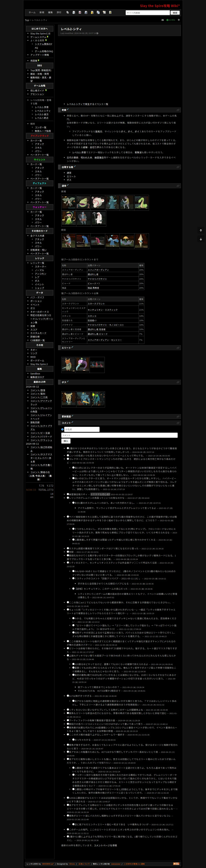This screenshot has height=868, width=206.
Task: Open sidebar link レベル3-彼方
Action: tap(42, 114)
